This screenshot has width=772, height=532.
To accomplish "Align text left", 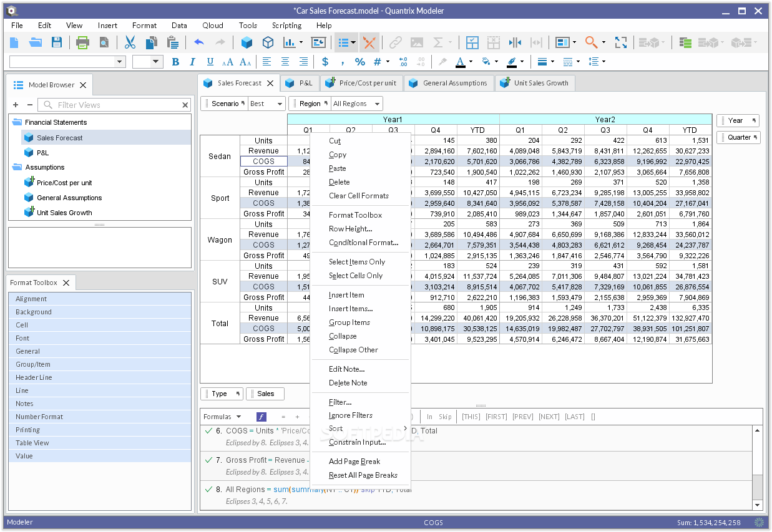I will pyautogui.click(x=267, y=62).
